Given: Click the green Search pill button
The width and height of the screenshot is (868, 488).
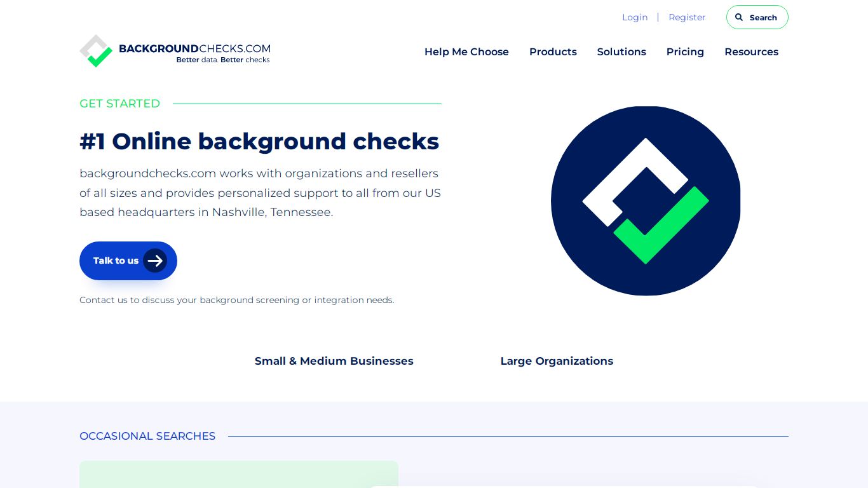Looking at the screenshot, I should 757,17.
